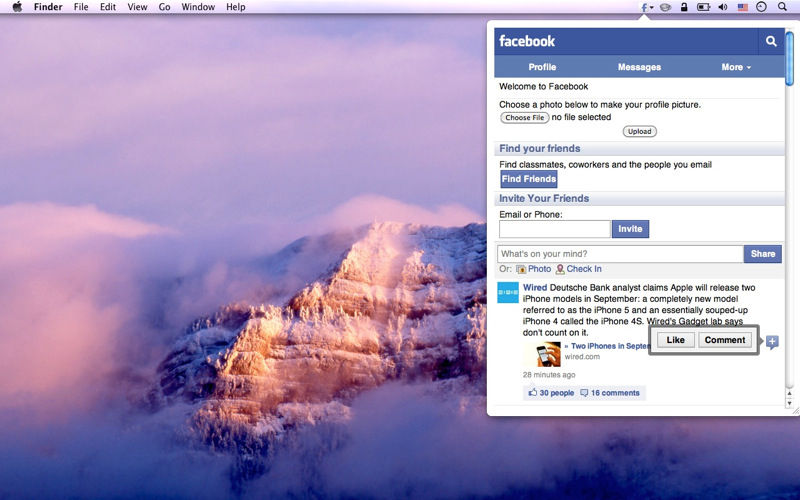Open the Help menu
The height and width of the screenshot is (500, 800).
236,7
